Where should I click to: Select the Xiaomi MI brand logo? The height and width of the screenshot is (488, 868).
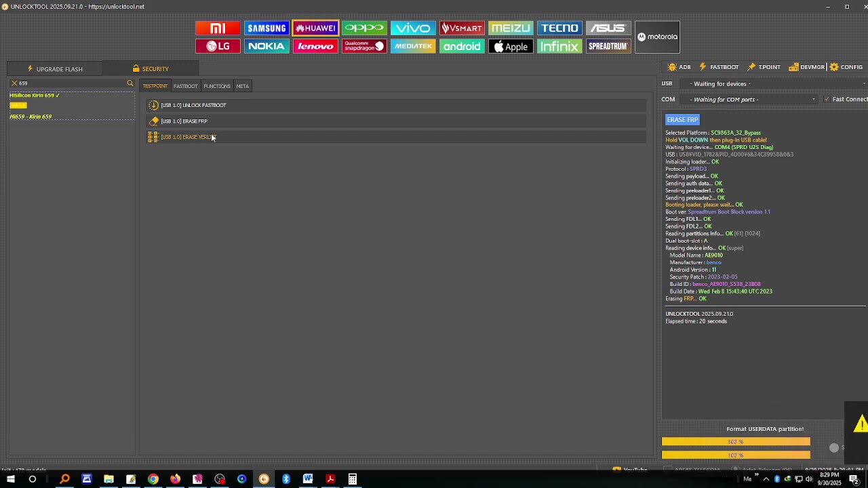click(x=218, y=28)
